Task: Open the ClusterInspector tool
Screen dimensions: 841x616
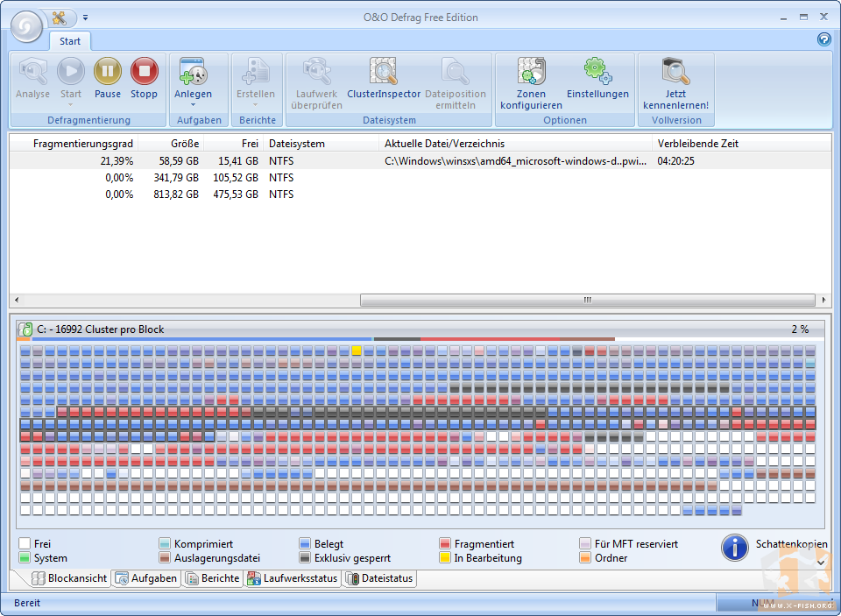Action: 384,71
